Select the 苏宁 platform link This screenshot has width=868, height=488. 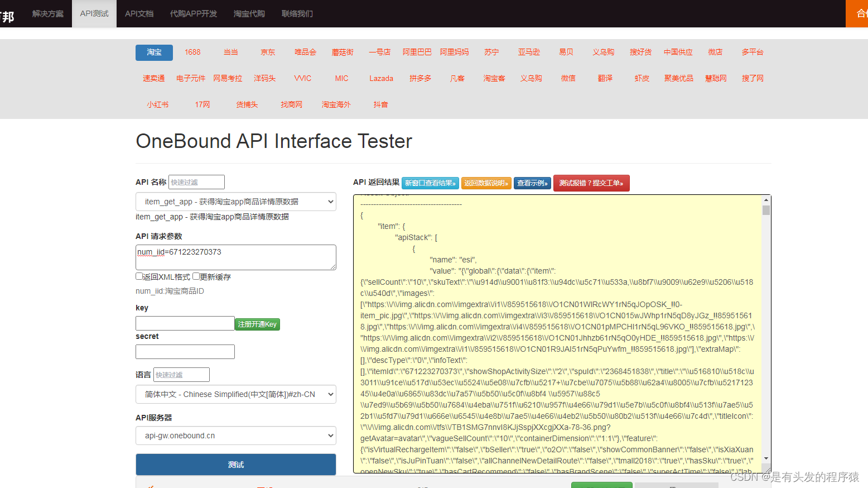click(491, 52)
